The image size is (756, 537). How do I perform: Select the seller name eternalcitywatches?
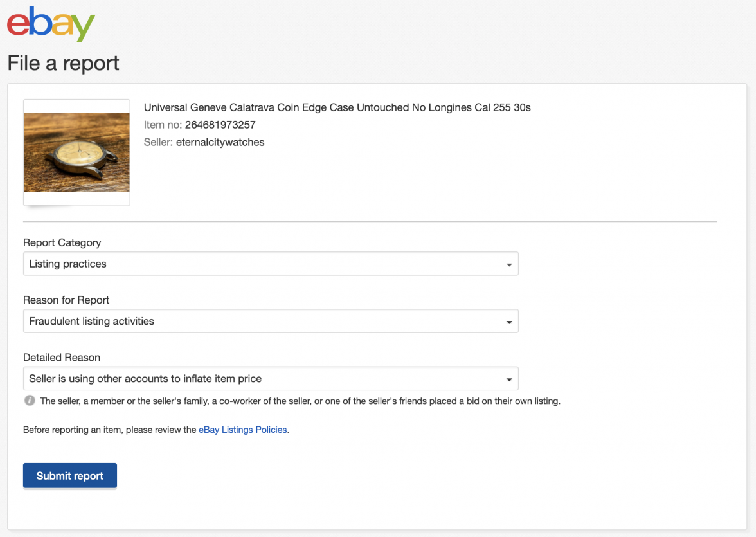220,142
